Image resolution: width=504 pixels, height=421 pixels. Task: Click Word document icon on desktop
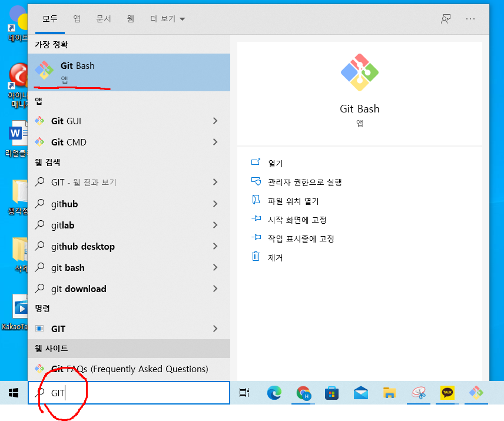pos(18,134)
